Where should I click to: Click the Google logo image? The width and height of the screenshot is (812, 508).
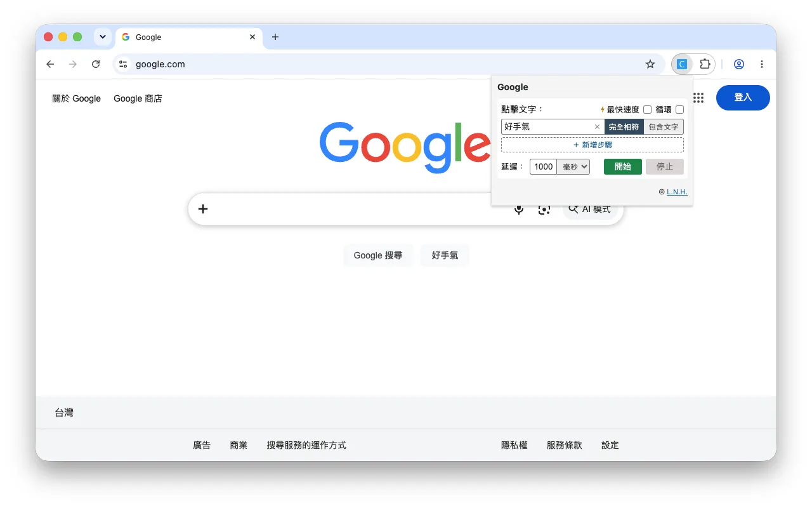tap(405, 146)
